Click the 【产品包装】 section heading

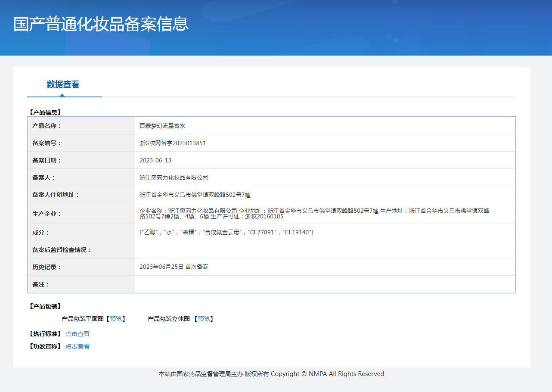pyautogui.click(x=45, y=306)
